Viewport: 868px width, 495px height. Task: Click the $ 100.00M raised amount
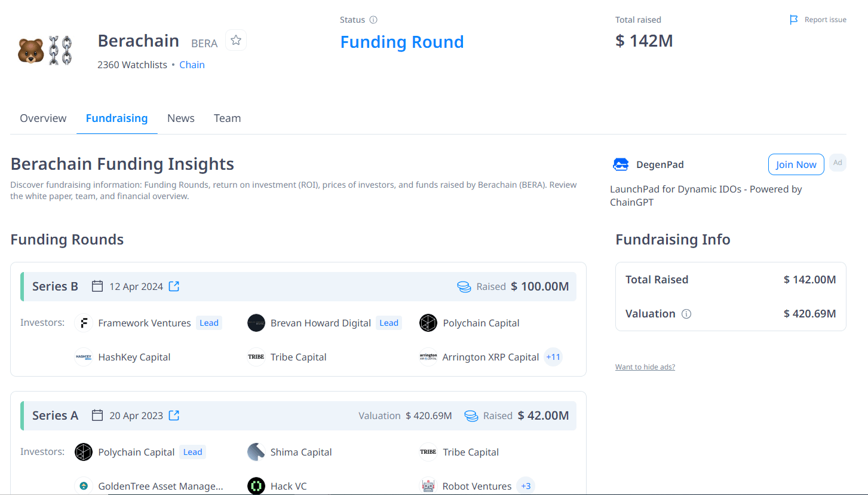(540, 286)
